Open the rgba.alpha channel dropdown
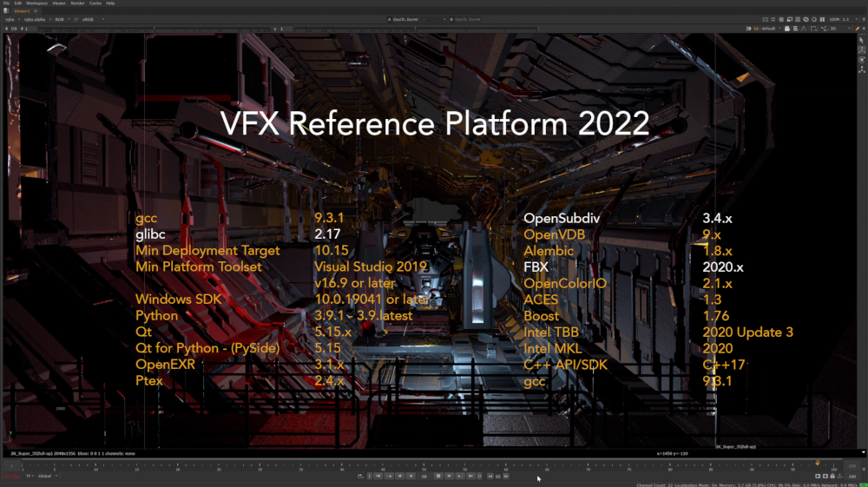The height and width of the screenshot is (487, 868). click(37, 19)
